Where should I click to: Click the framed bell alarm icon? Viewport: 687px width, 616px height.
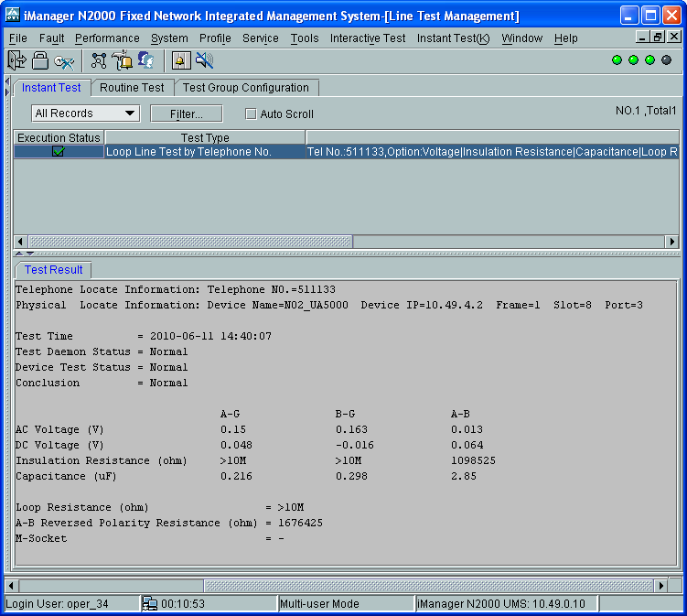180,60
